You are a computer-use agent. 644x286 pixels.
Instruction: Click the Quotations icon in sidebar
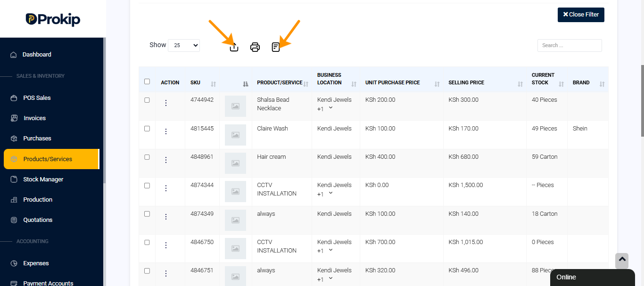(x=14, y=220)
